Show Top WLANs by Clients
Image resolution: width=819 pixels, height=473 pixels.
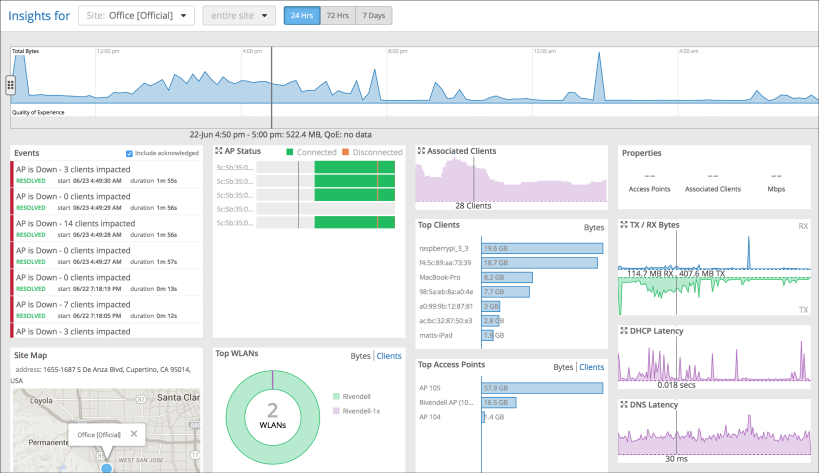[389, 356]
